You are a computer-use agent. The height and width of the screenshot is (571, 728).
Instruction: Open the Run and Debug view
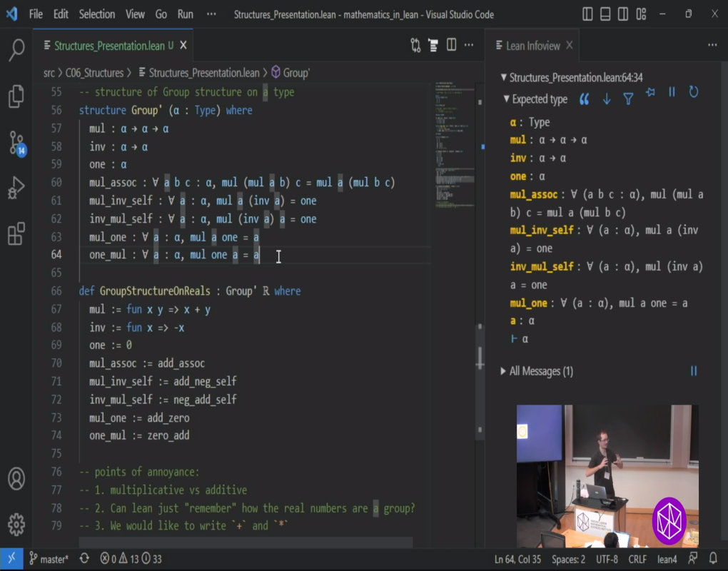point(16,188)
